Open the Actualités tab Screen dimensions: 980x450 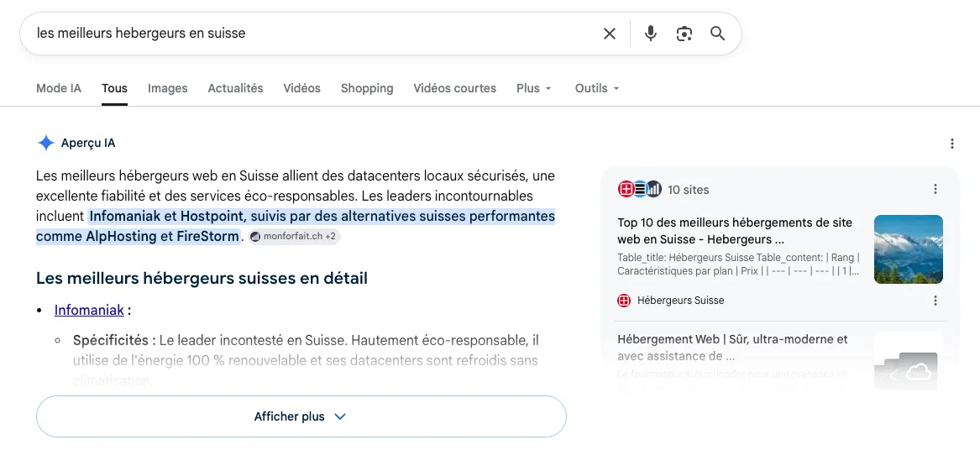click(235, 88)
